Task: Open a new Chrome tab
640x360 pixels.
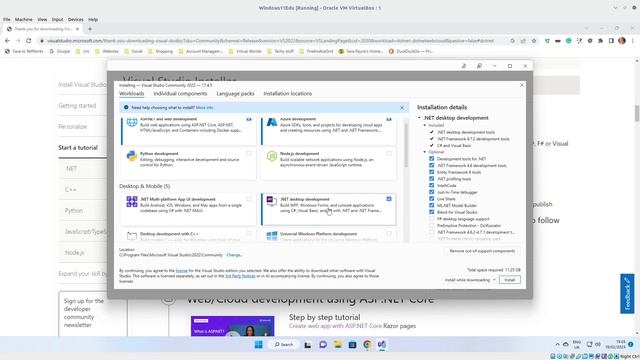Action: click(90, 29)
